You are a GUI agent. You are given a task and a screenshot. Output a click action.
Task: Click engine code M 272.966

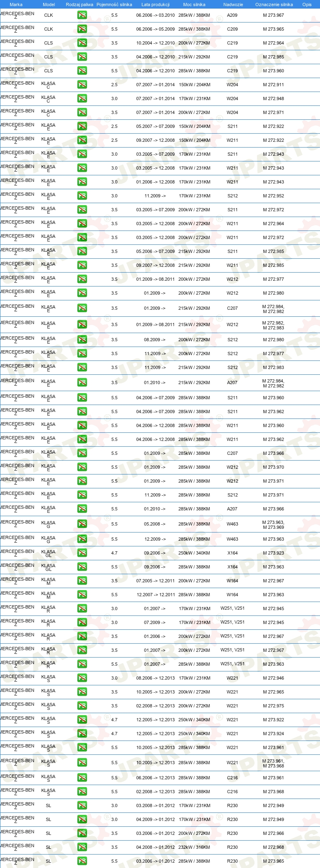(x=273, y=833)
